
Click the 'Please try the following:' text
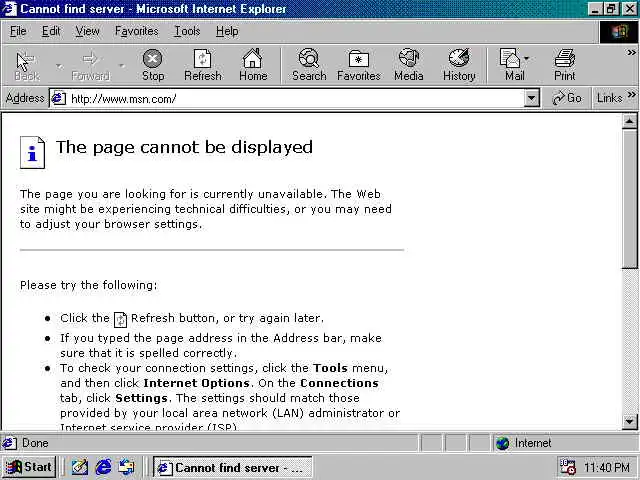pyautogui.click(x=88, y=285)
